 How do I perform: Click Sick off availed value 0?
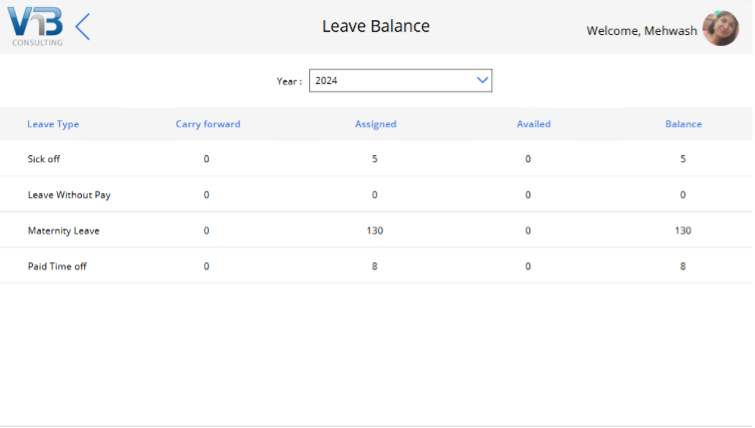tap(528, 159)
